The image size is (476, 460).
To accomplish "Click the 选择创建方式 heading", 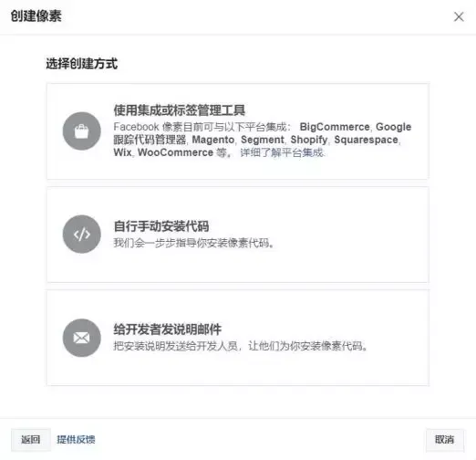I will [82, 64].
